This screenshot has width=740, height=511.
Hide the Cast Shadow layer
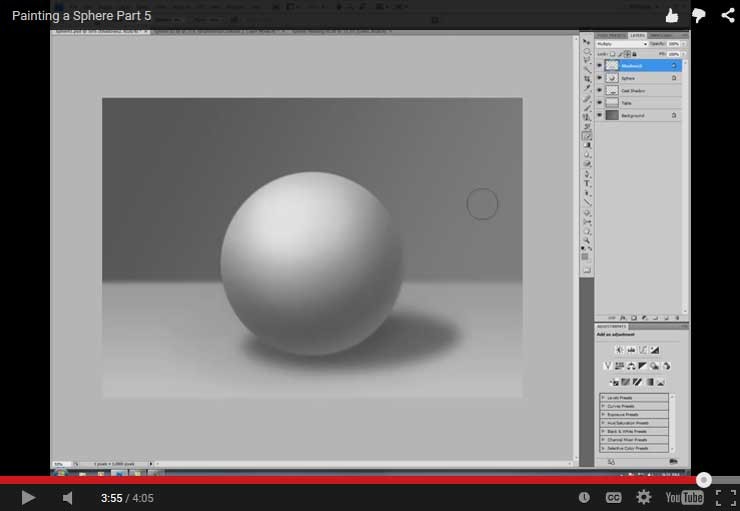click(599, 90)
